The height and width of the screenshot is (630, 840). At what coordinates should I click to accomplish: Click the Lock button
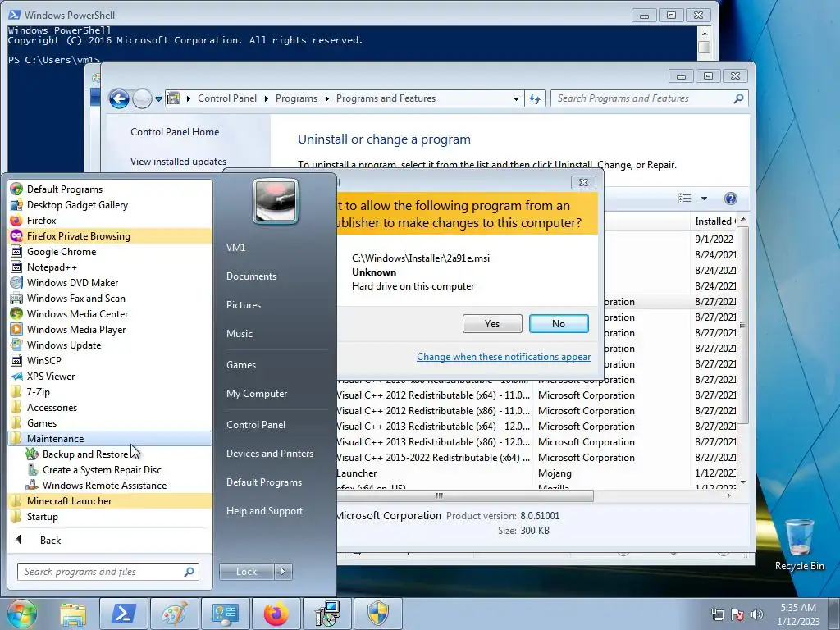click(246, 572)
